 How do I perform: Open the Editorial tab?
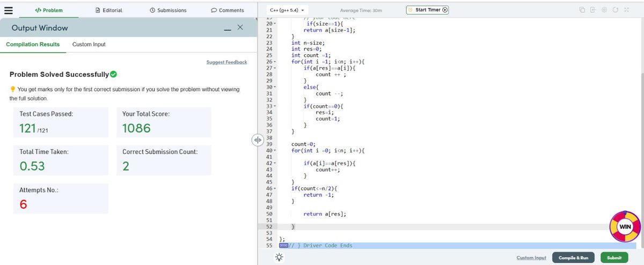(108, 10)
